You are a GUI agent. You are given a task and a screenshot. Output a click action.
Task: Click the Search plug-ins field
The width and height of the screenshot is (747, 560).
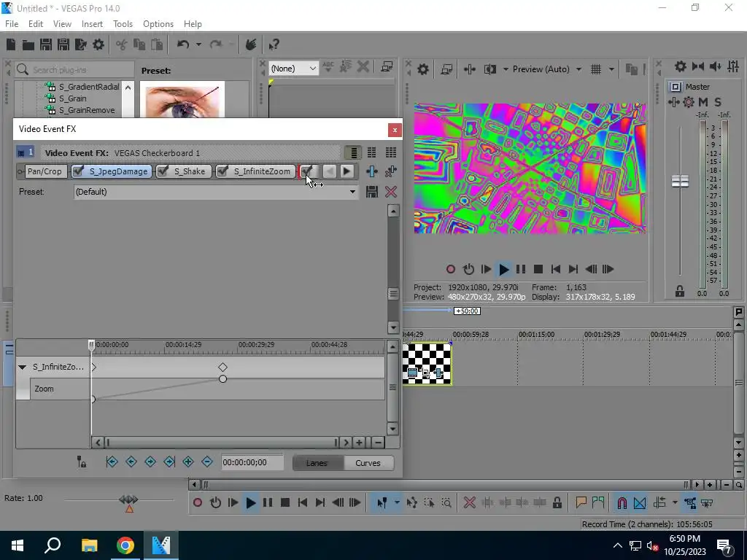(74, 69)
